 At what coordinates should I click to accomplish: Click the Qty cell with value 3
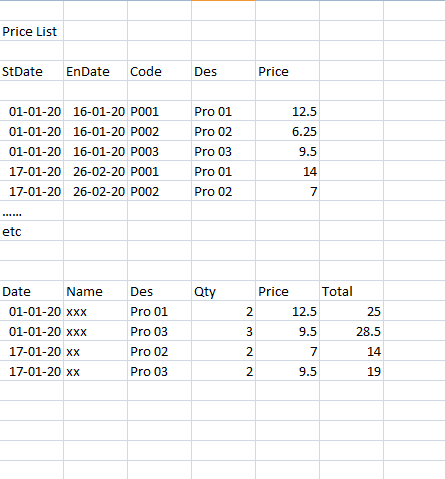point(223,331)
